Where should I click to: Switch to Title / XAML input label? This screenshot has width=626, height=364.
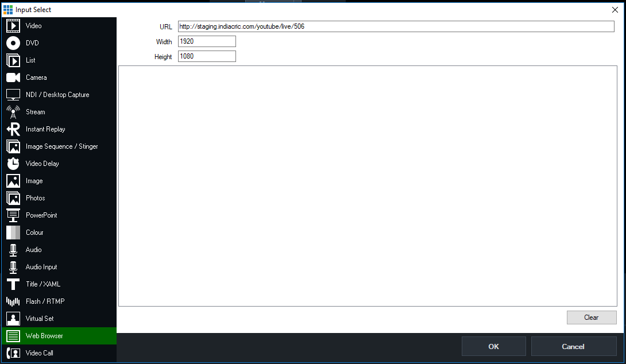(43, 284)
